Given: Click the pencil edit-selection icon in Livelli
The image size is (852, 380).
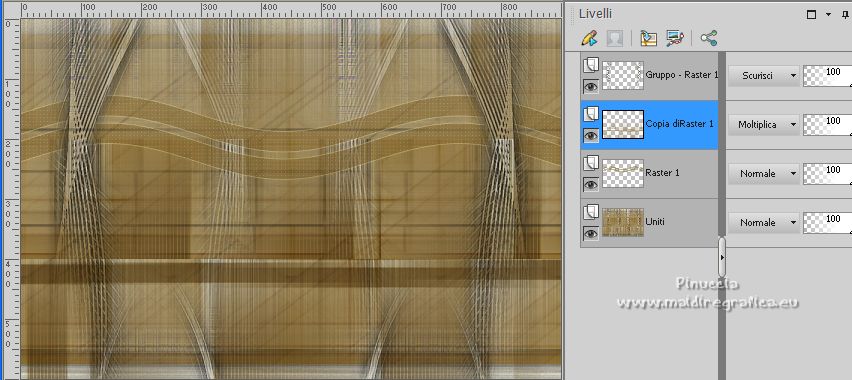Looking at the screenshot, I should pyautogui.click(x=590, y=38).
